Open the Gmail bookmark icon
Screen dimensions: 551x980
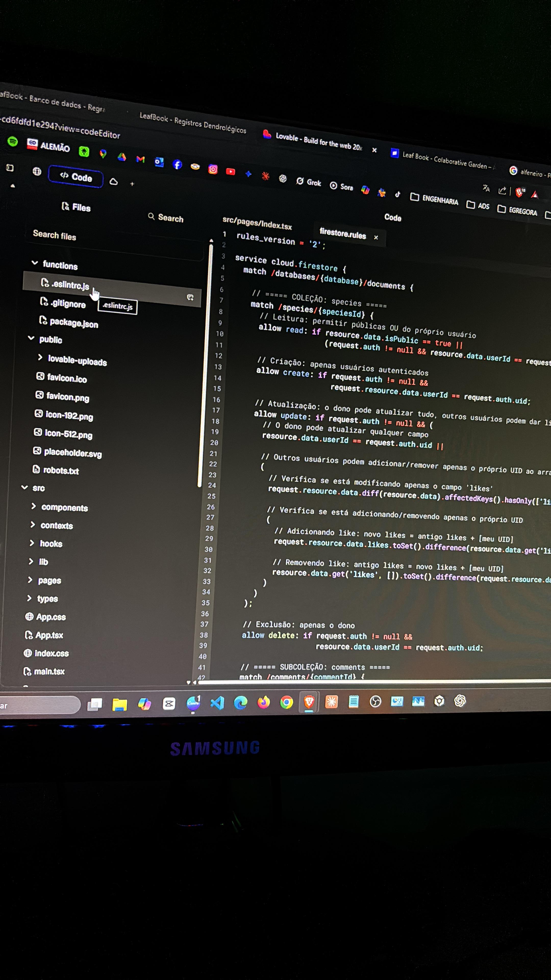(140, 159)
